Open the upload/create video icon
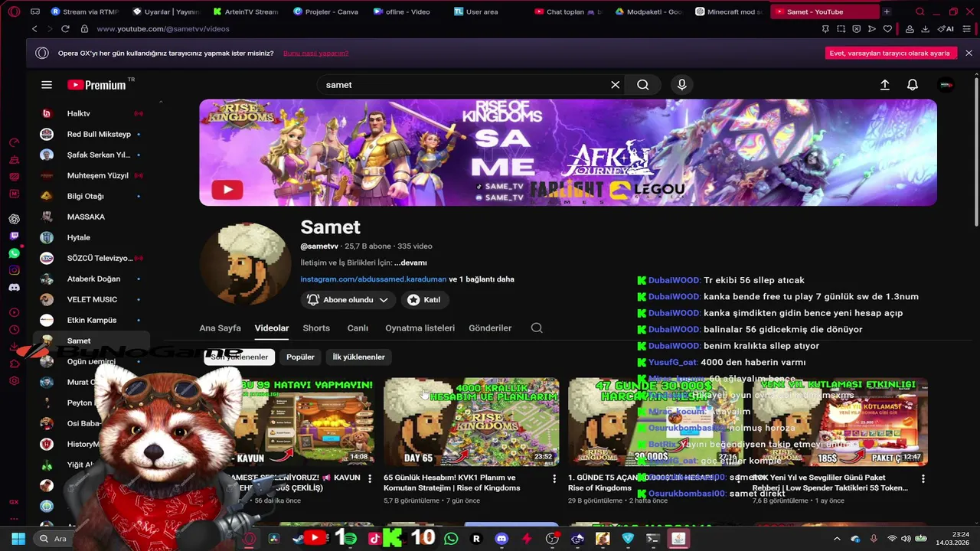Screen dimensions: 980x551 coord(884,85)
